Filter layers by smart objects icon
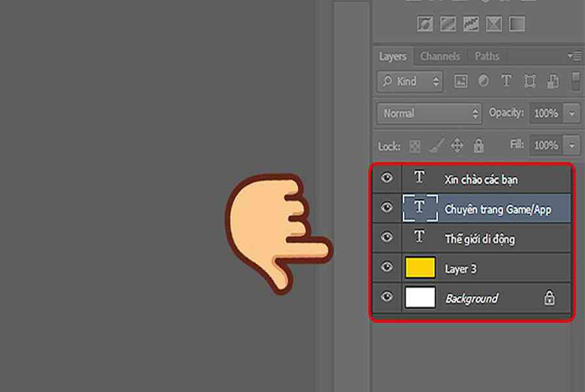The height and width of the screenshot is (392, 585). click(553, 81)
